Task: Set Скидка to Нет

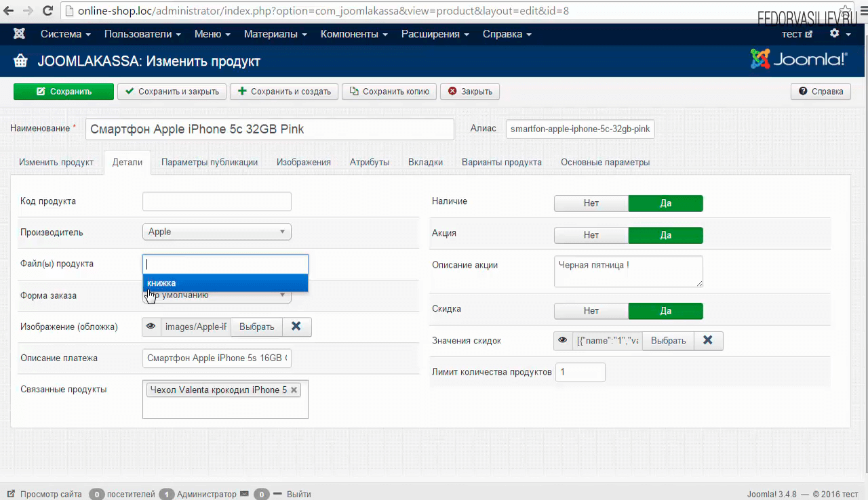Action: (591, 311)
